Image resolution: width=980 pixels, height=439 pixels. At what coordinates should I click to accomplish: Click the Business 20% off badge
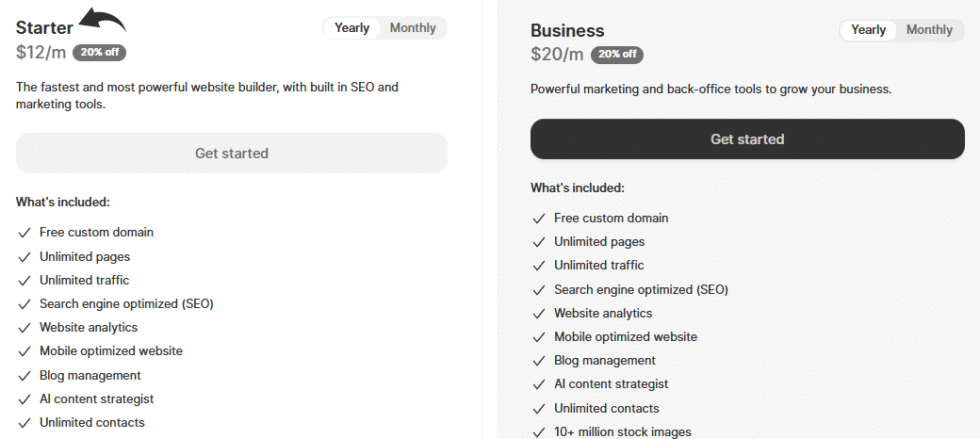click(x=617, y=55)
